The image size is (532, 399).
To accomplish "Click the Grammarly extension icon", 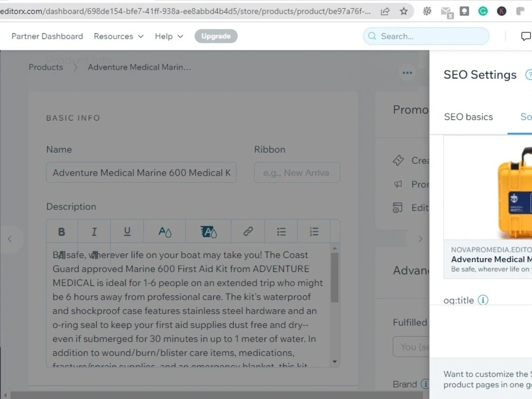I will 483,12.
